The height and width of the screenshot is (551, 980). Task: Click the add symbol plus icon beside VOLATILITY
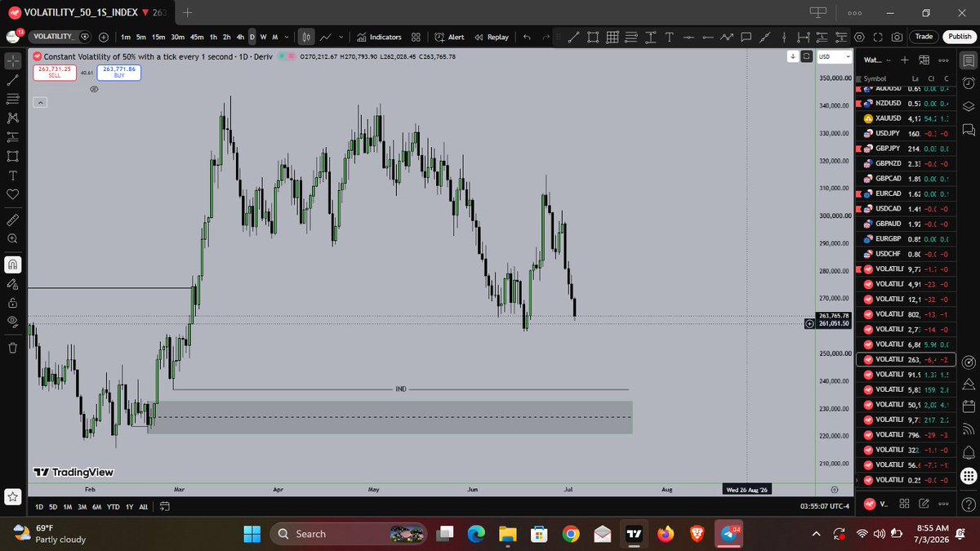(x=105, y=37)
